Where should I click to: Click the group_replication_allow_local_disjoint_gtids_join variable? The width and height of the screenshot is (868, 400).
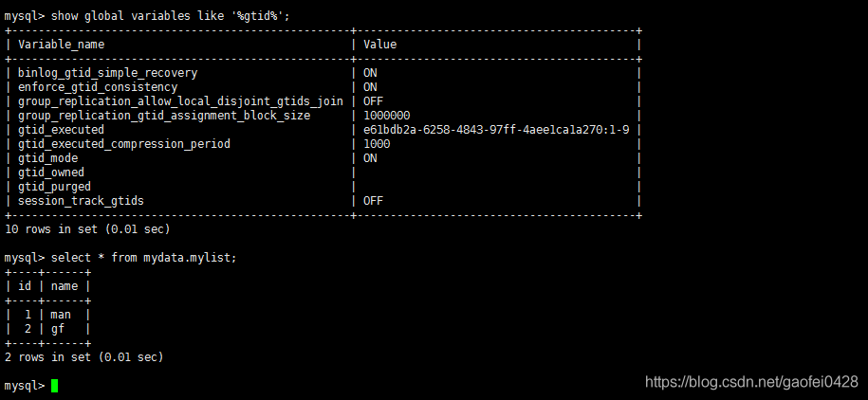point(180,101)
